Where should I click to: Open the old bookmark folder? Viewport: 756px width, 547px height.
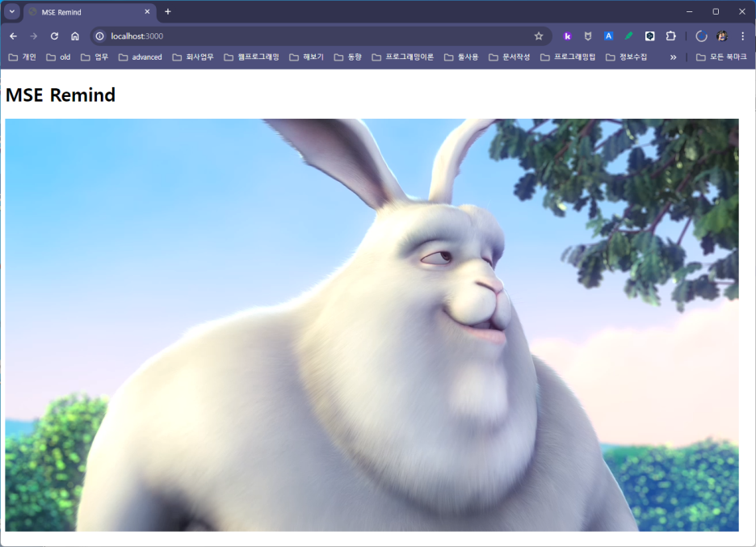tap(58, 57)
